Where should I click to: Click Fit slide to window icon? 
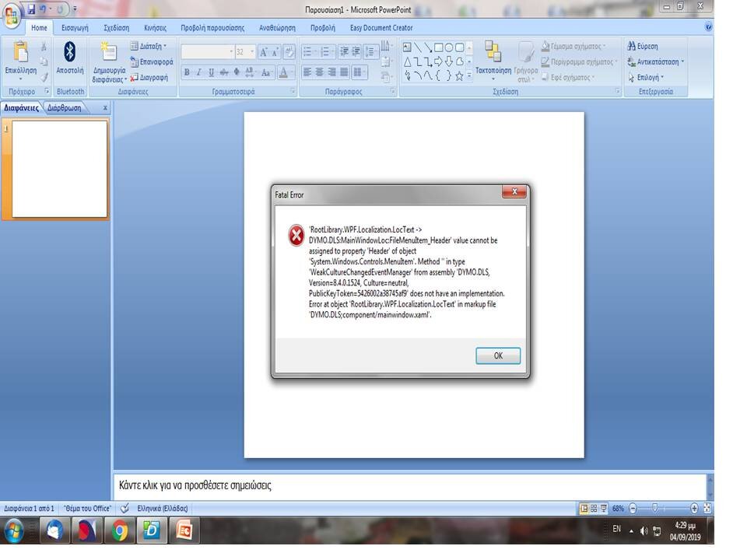click(x=707, y=509)
